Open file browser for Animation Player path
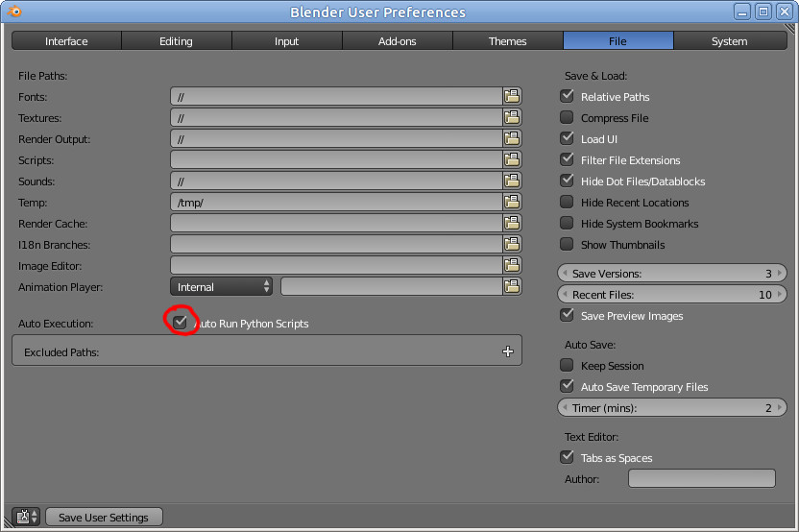This screenshot has height=532, width=799. 512,286
